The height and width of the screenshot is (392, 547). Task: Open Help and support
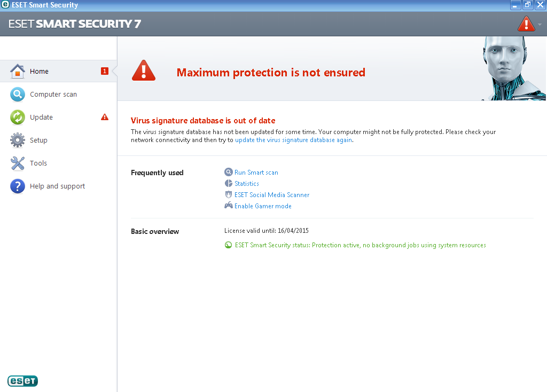click(x=59, y=186)
